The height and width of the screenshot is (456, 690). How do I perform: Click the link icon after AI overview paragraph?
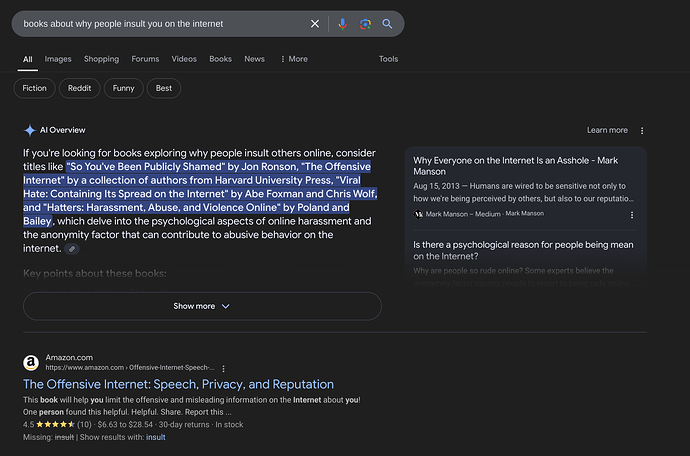(x=72, y=249)
